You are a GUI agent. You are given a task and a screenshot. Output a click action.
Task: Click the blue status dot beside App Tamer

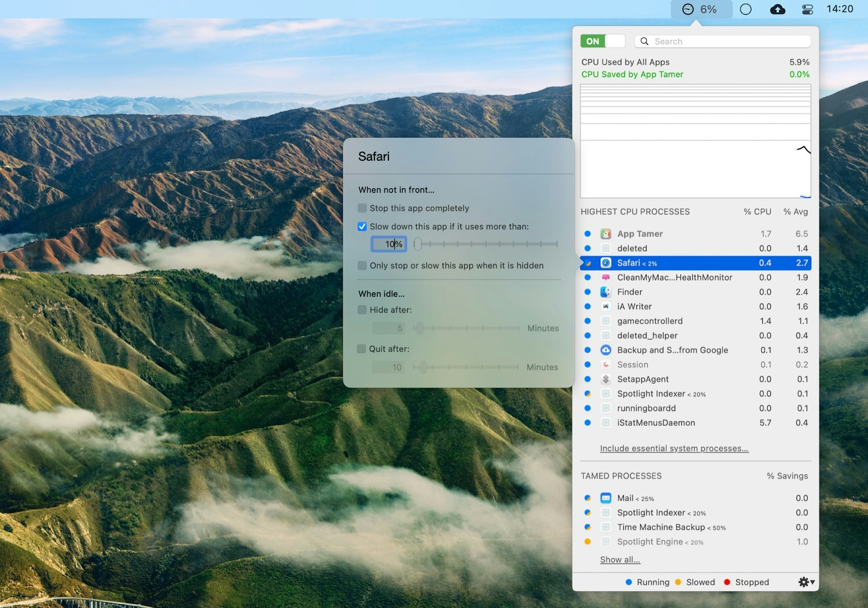click(588, 234)
